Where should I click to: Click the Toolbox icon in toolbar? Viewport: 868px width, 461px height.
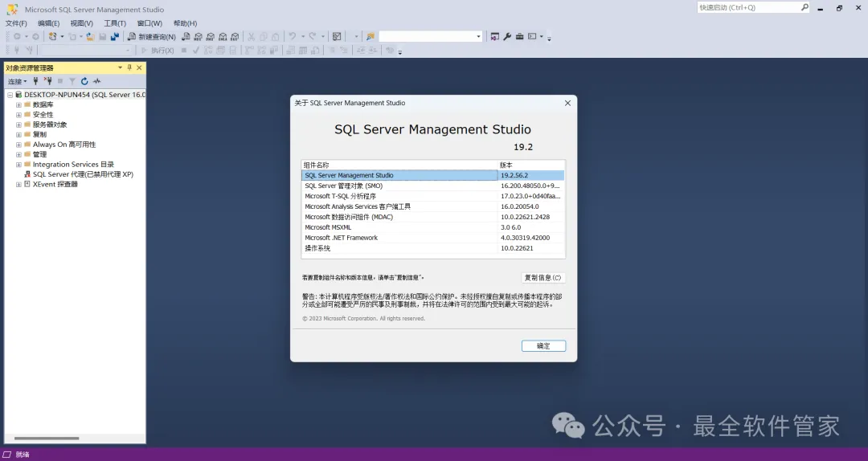pyautogui.click(x=519, y=36)
